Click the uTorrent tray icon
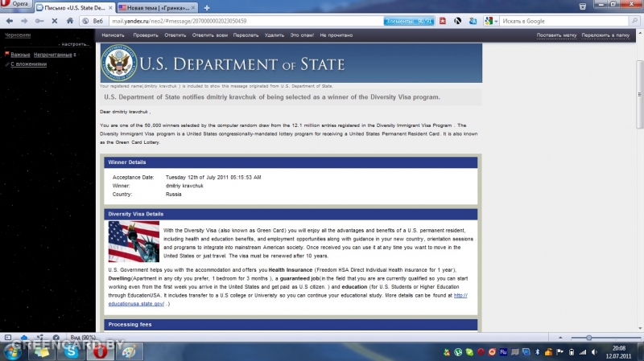The image size is (644, 361). (x=458, y=352)
